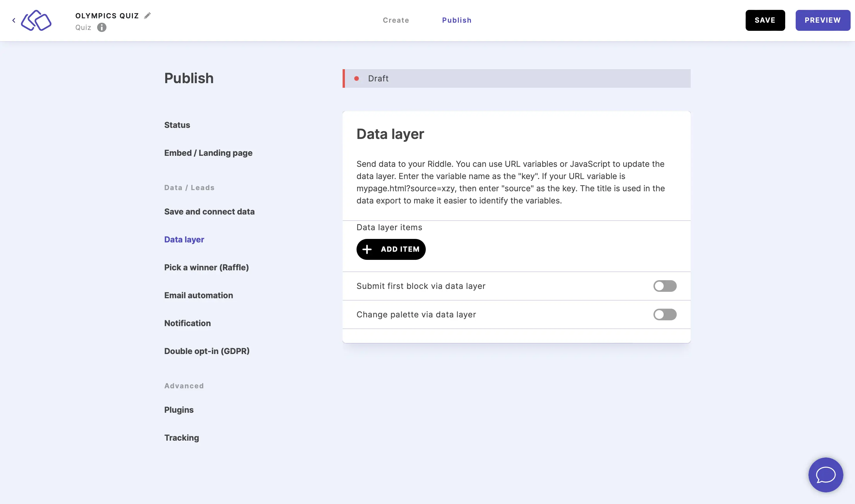Click the save icon in top right
This screenshot has width=855, height=504.
[x=765, y=20]
